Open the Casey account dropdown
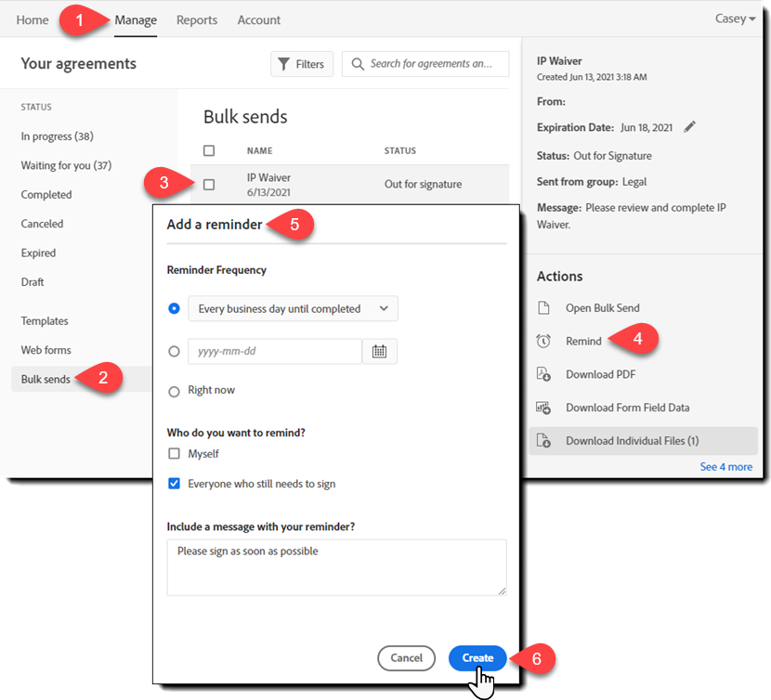Image resolution: width=771 pixels, height=700 pixels. [x=735, y=19]
